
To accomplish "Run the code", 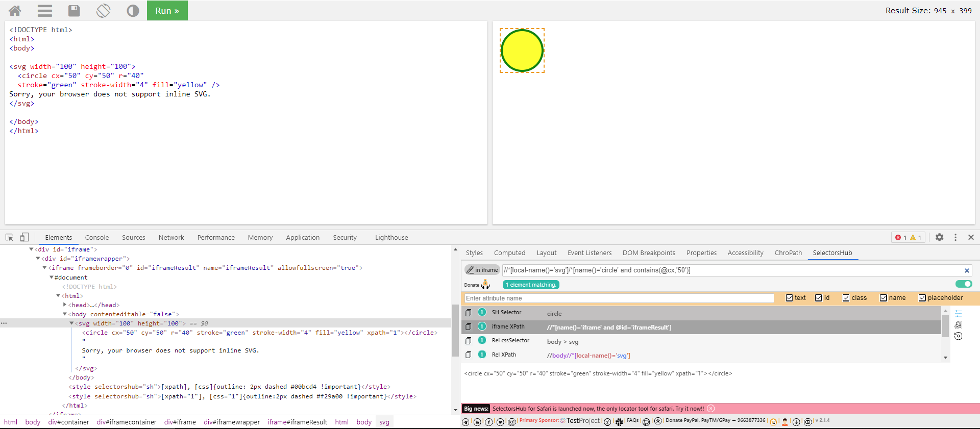I will click(167, 11).
